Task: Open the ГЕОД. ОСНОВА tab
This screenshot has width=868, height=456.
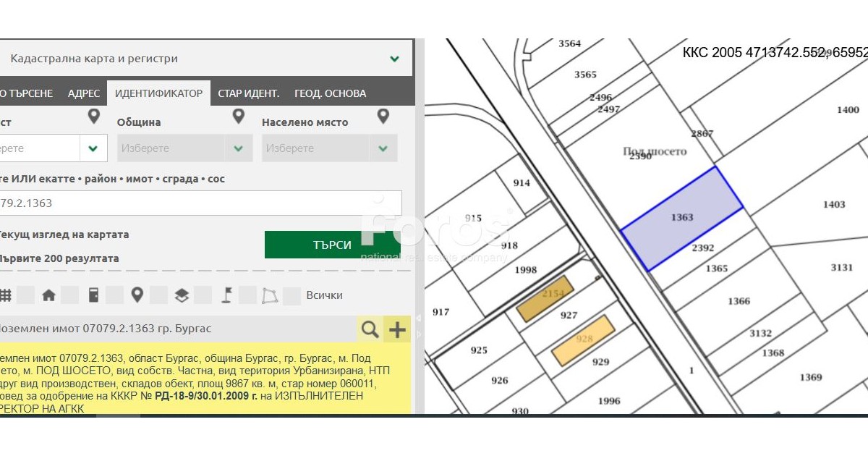Action: 331,93
